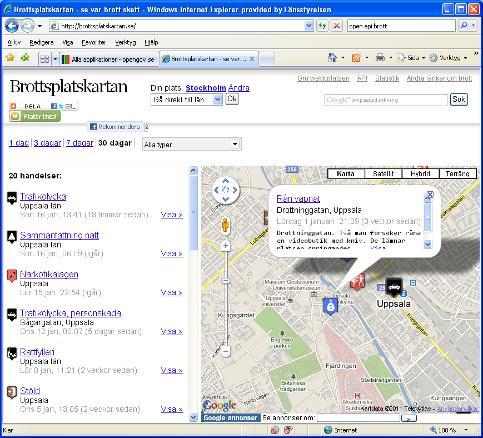Open recent pages dropdown beside forward button

coord(40,26)
